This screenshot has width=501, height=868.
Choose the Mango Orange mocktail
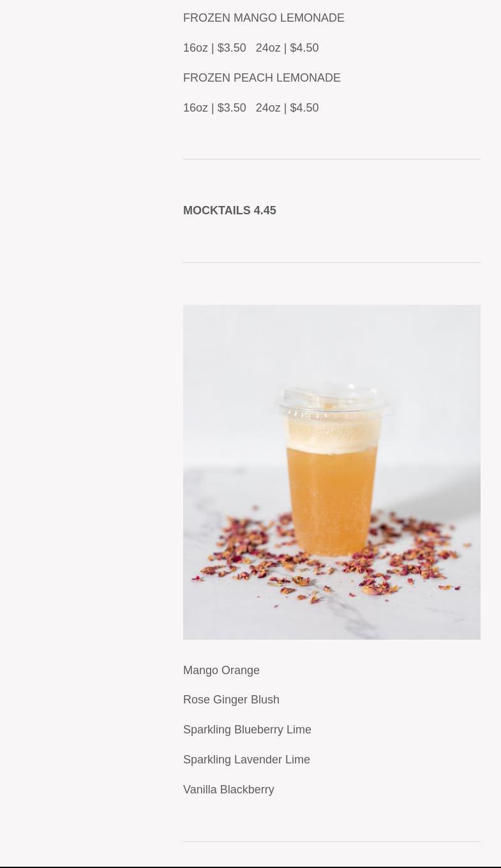pyautogui.click(x=221, y=670)
